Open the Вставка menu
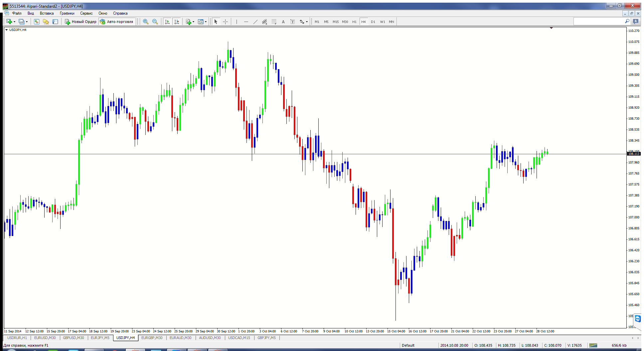 tap(47, 13)
